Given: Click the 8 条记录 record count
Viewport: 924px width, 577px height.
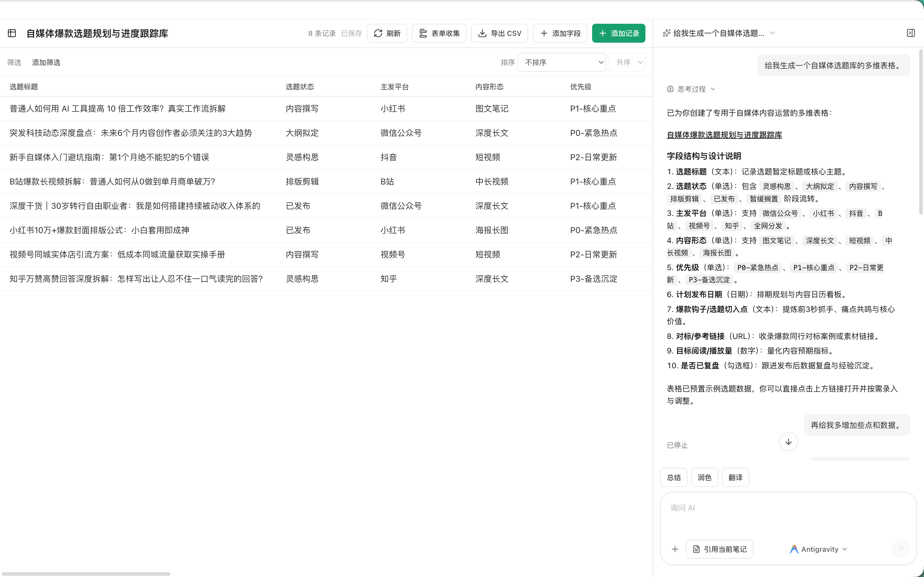Looking at the screenshot, I should 322,33.
